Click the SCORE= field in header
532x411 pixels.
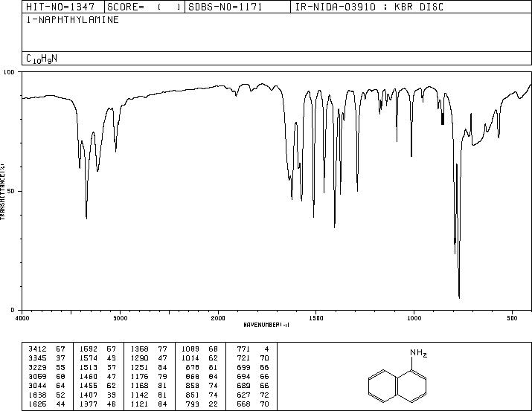[x=144, y=7]
